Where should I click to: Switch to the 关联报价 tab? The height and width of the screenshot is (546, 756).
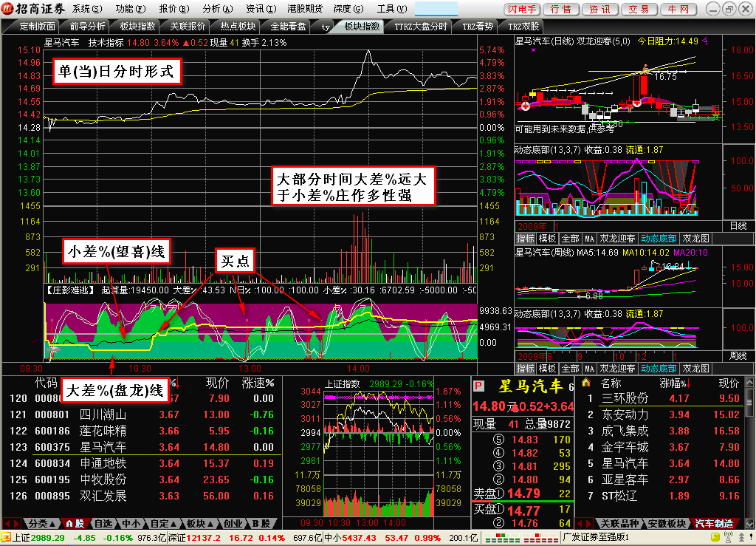point(188,27)
